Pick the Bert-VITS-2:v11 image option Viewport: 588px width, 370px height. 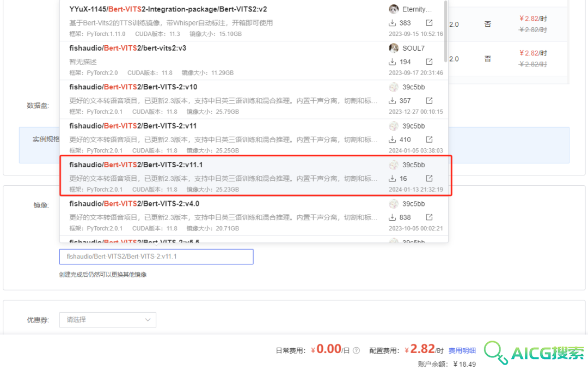(x=254, y=138)
